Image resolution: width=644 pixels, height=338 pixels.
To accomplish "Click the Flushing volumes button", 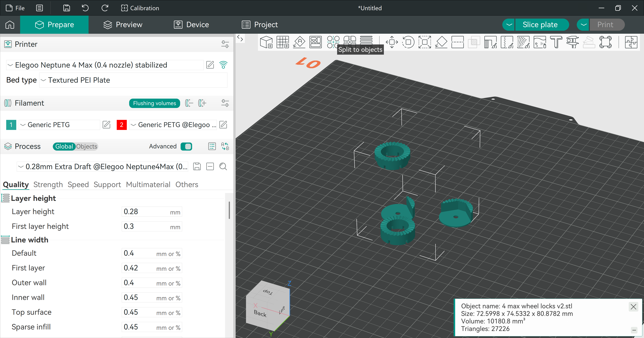I will click(154, 103).
